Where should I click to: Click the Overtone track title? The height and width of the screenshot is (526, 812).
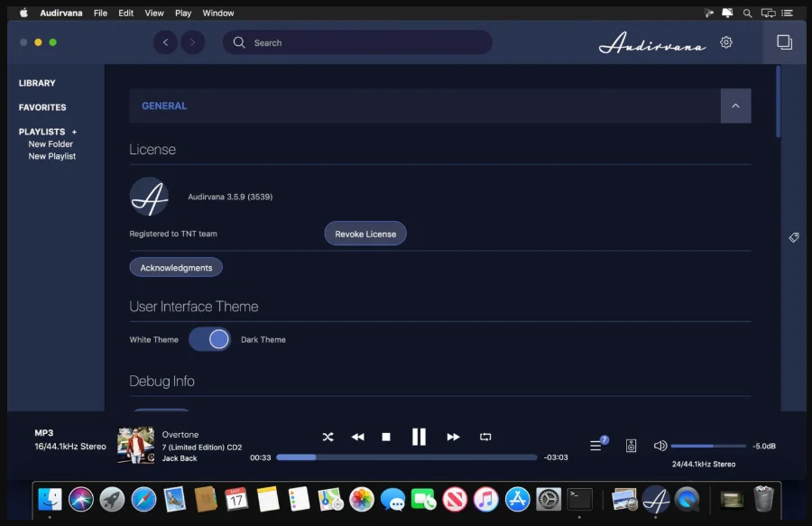click(x=180, y=434)
